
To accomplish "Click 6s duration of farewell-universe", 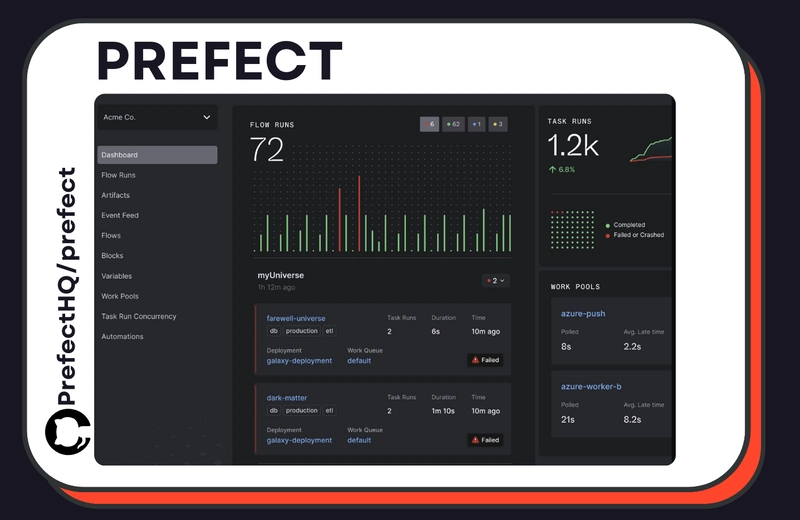I will tap(436, 332).
